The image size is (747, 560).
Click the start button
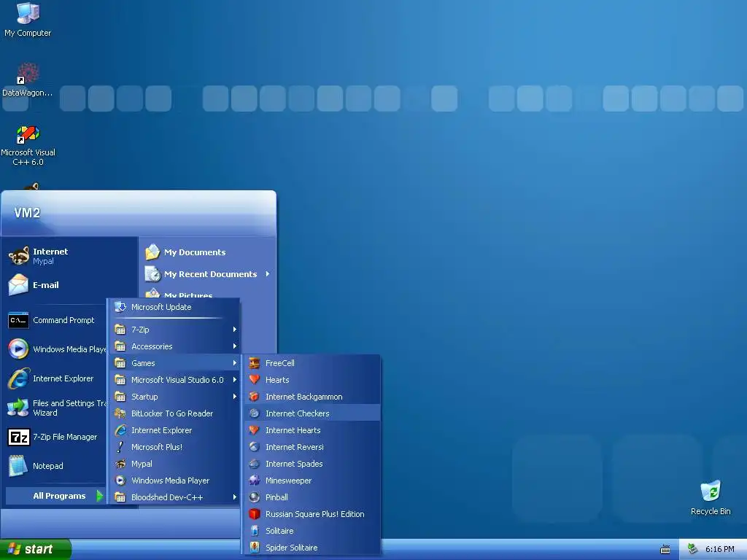pyautogui.click(x=36, y=549)
